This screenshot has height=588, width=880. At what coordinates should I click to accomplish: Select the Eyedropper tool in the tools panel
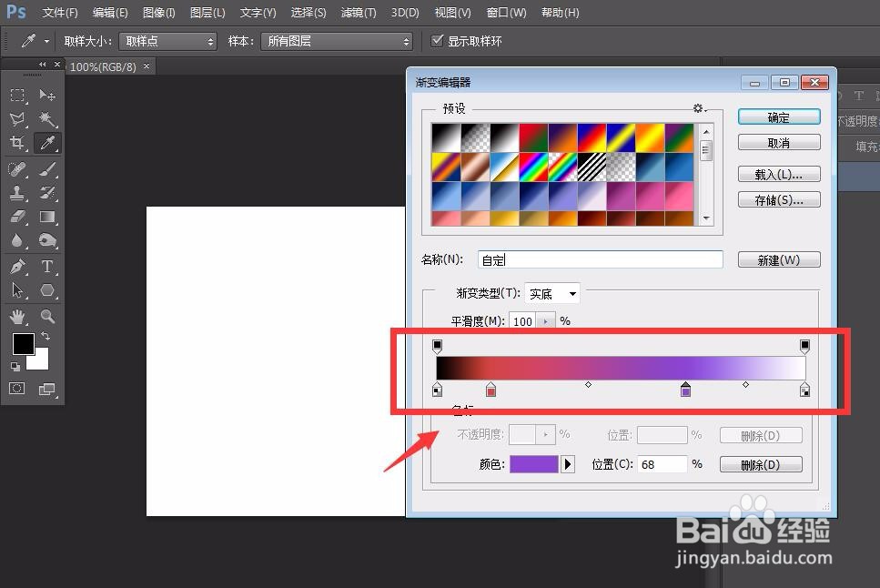[x=47, y=143]
